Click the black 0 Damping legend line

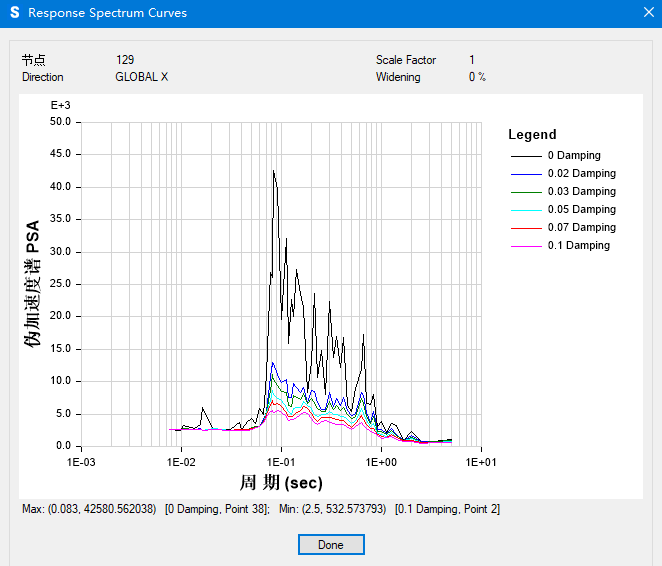(x=526, y=156)
